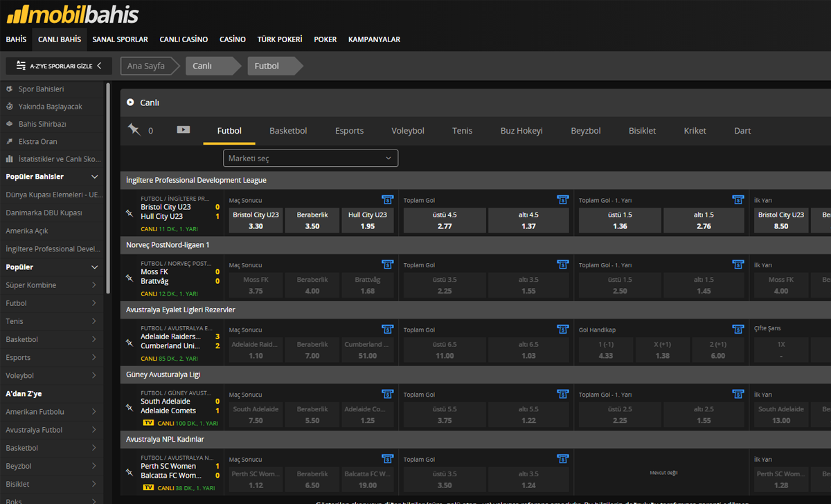Switch to the Esports tab

tap(349, 130)
